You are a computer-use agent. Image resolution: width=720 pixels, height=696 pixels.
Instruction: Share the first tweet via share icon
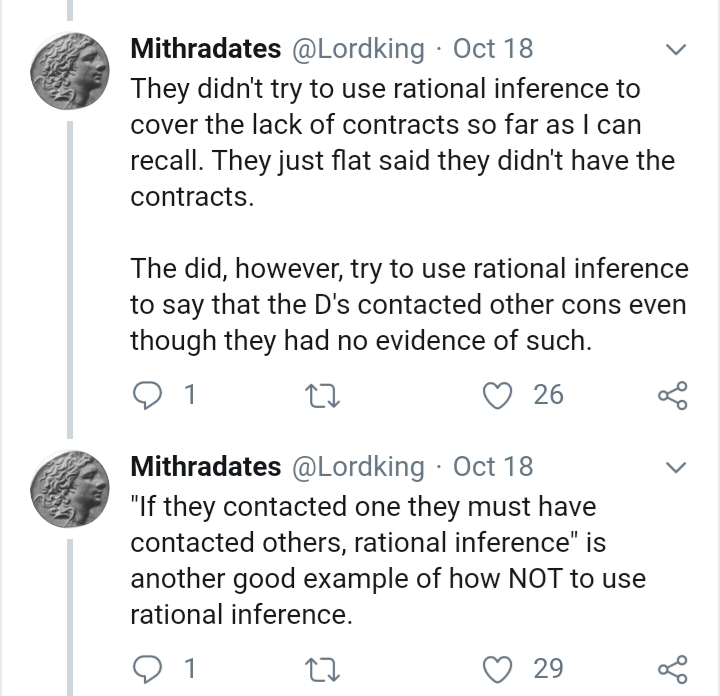pyautogui.click(x=673, y=395)
